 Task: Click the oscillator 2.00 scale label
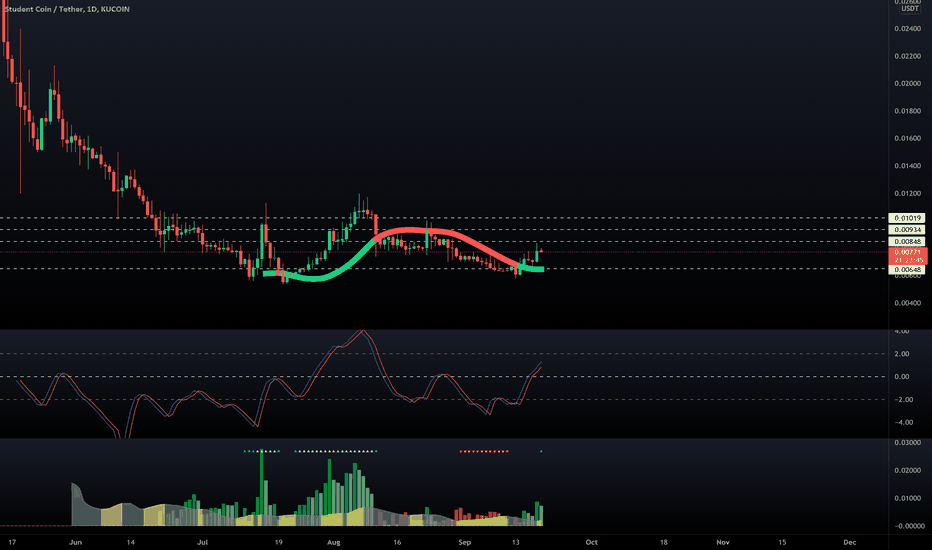point(901,354)
